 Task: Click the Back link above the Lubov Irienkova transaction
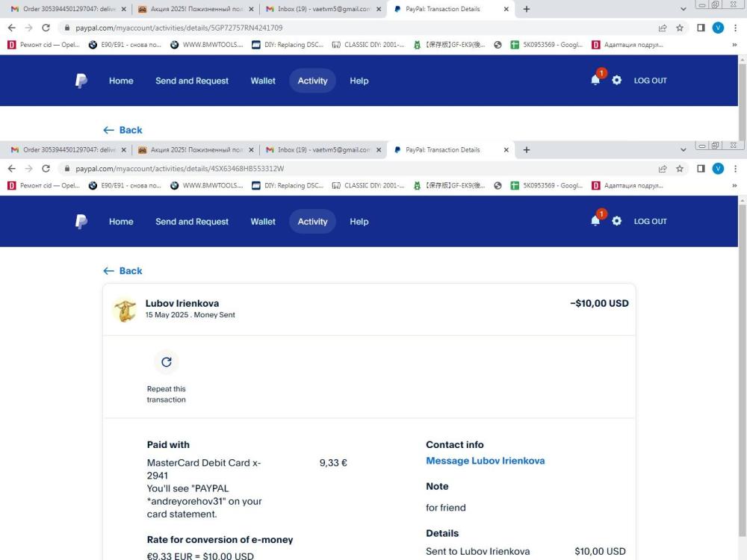coord(123,271)
